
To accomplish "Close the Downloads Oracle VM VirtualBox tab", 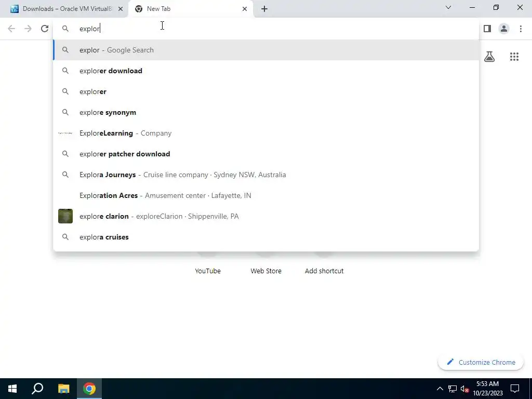I will point(121,9).
